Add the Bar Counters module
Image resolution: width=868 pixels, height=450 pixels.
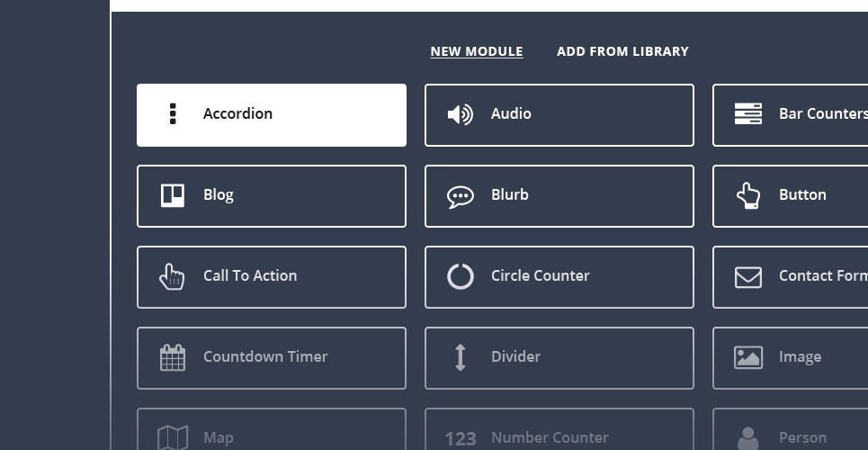791,115
